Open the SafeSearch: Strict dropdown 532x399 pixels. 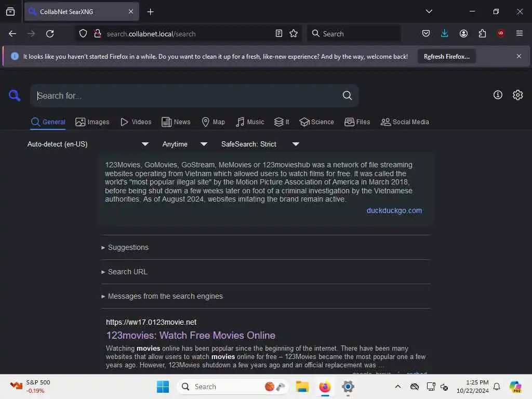(x=260, y=144)
